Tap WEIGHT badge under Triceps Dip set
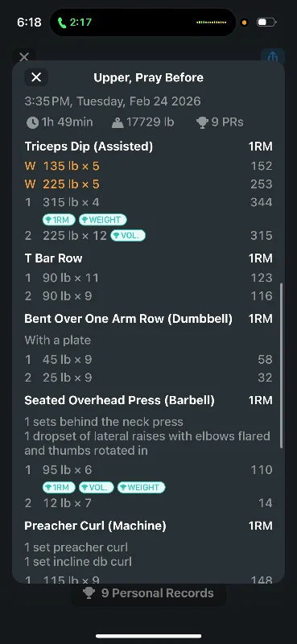Image resolution: width=297 pixels, height=644 pixels. click(103, 220)
